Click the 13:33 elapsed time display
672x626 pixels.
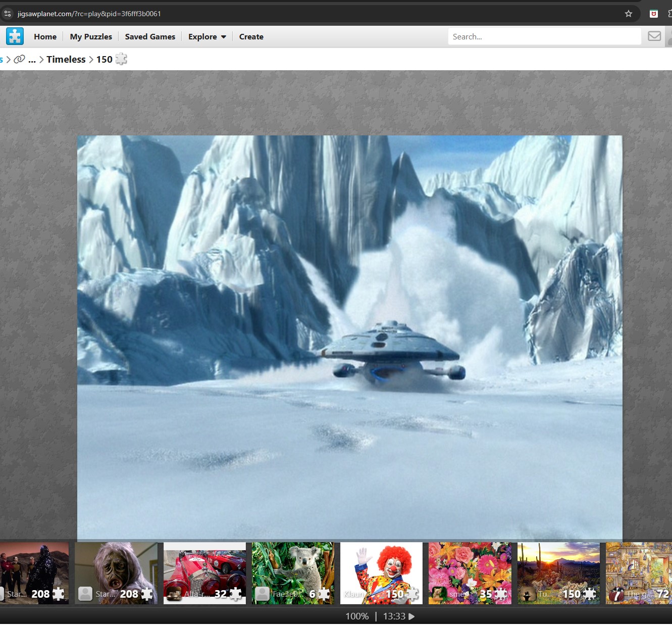pos(394,616)
